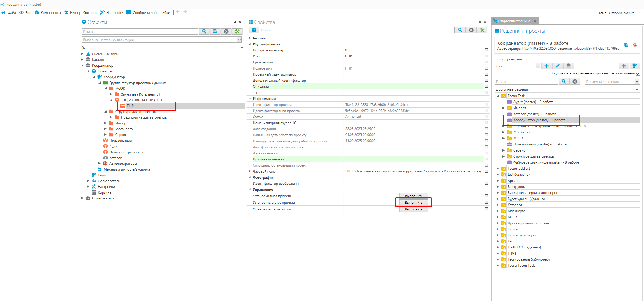Viewport: 644px width, 301px height.
Task: Open the Компоненты menu
Action: pyautogui.click(x=48, y=13)
